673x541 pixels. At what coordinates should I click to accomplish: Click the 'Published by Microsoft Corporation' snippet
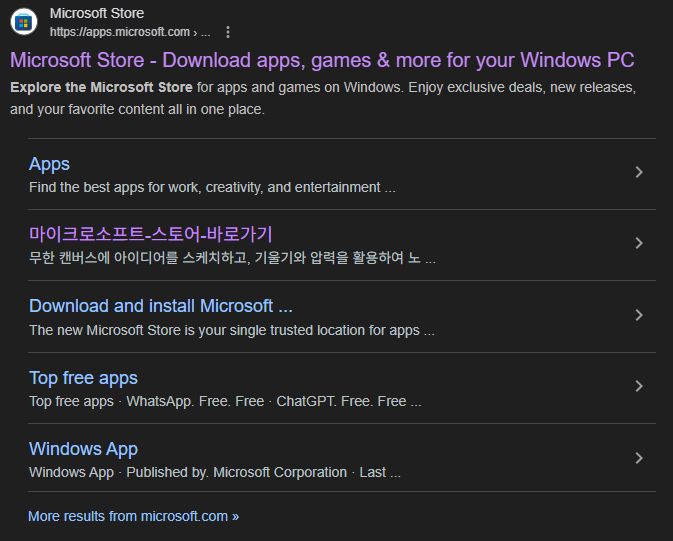coord(214,472)
